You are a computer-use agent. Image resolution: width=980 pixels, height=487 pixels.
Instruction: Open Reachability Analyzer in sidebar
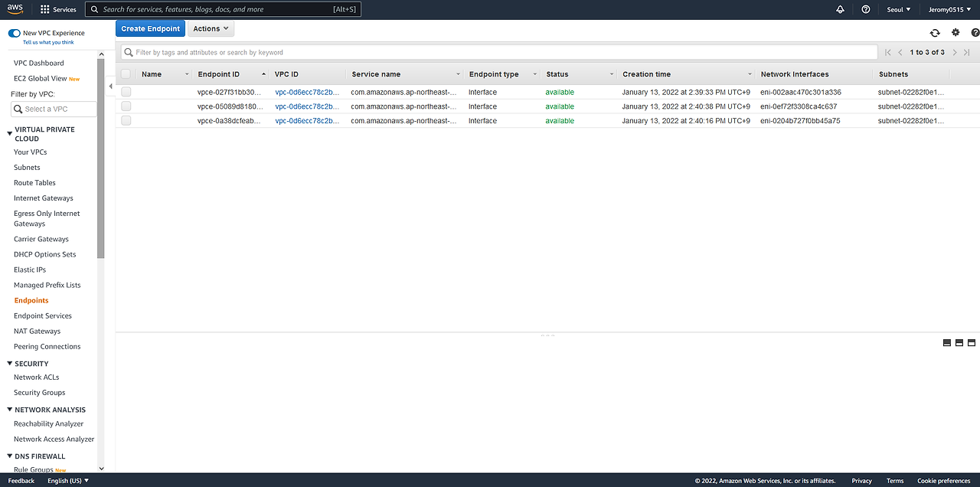pos(48,424)
